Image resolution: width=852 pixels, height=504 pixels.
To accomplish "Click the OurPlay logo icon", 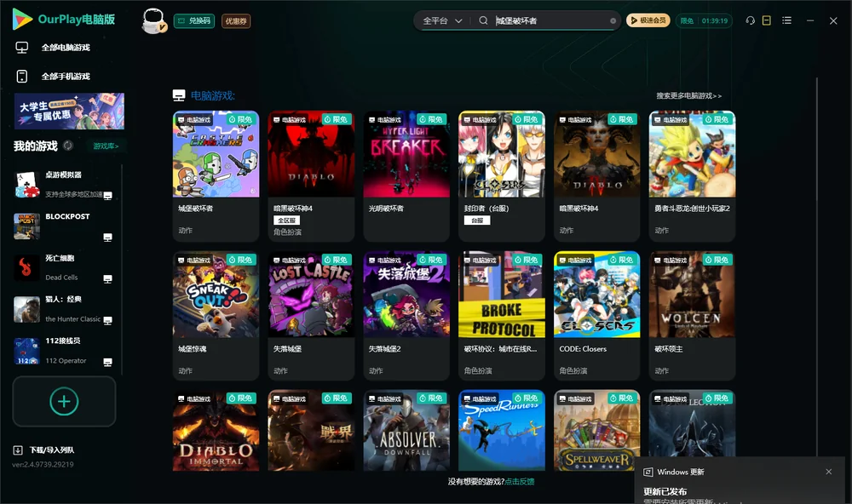I will (22, 19).
